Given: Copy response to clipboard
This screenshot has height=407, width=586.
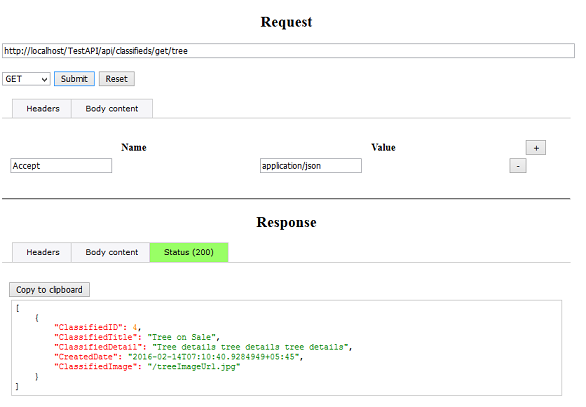Looking at the screenshot, I should click(x=49, y=290).
